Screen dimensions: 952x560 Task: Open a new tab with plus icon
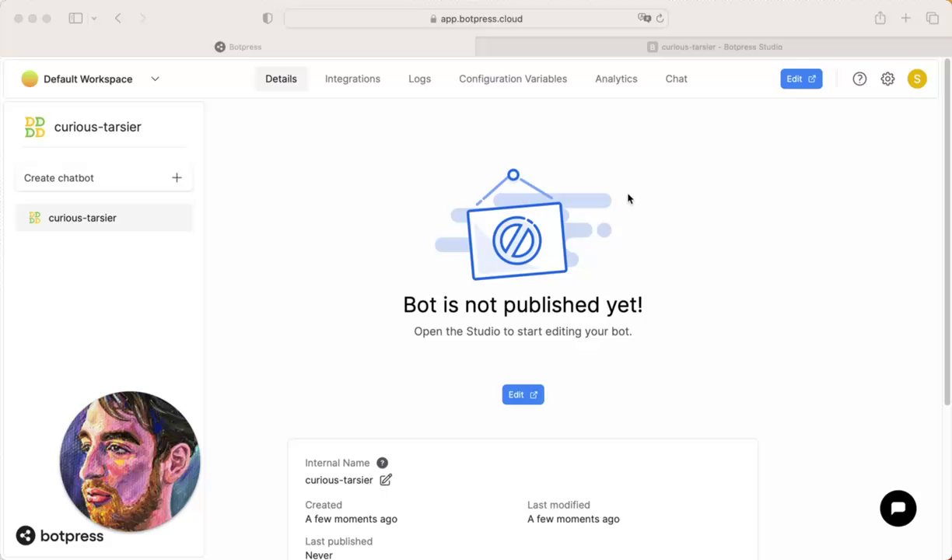point(905,18)
